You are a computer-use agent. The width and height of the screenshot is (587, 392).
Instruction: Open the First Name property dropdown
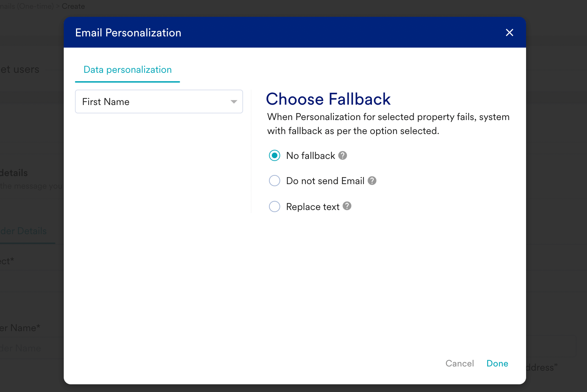[159, 101]
